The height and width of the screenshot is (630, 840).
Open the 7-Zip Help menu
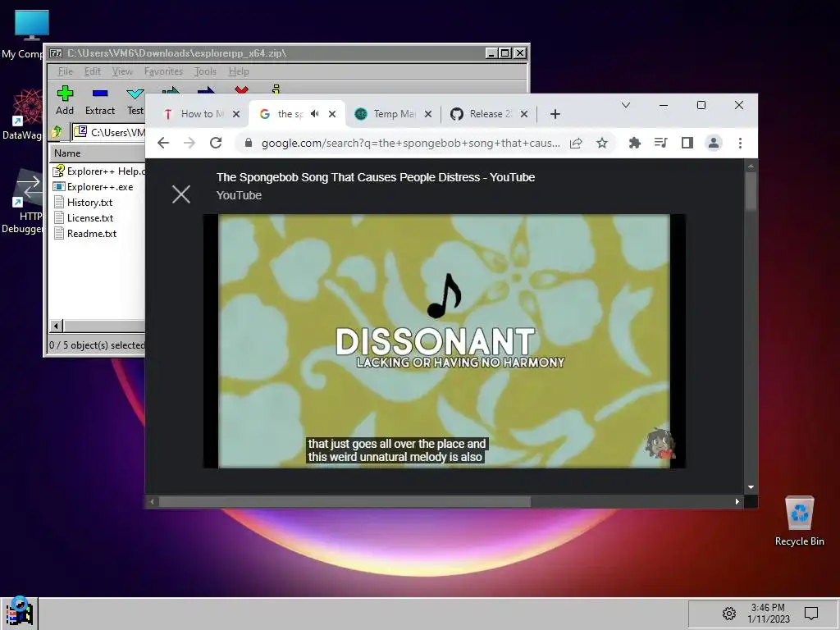click(239, 71)
